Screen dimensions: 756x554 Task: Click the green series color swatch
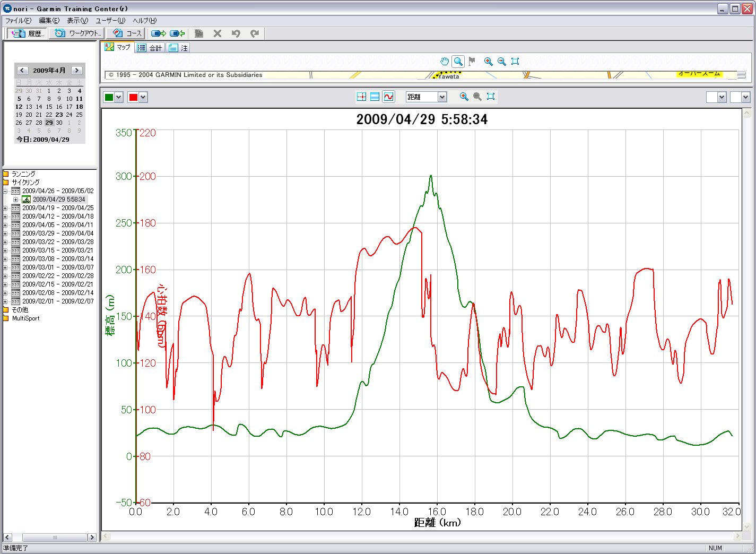[x=109, y=97]
